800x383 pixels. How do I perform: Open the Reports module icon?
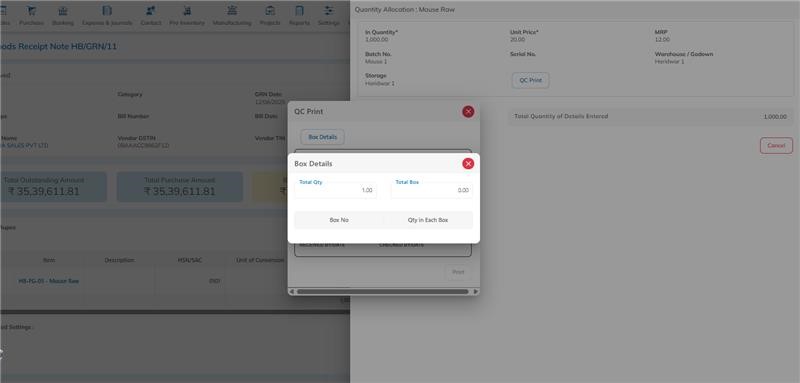click(299, 11)
